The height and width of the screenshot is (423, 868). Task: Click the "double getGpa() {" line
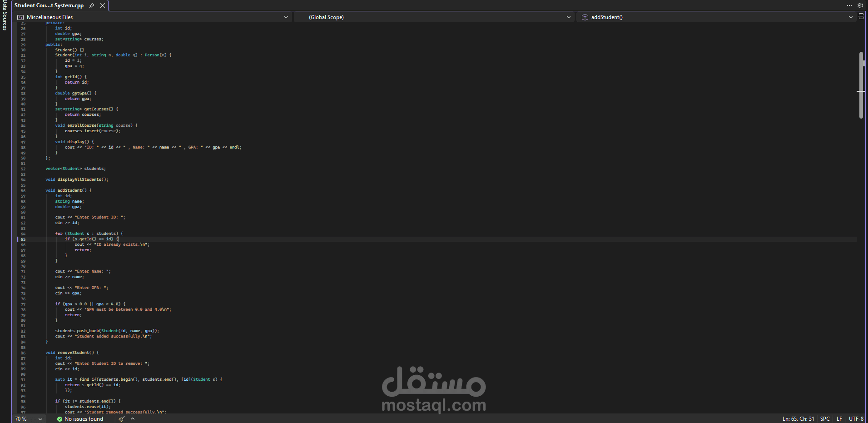pyautogui.click(x=76, y=93)
